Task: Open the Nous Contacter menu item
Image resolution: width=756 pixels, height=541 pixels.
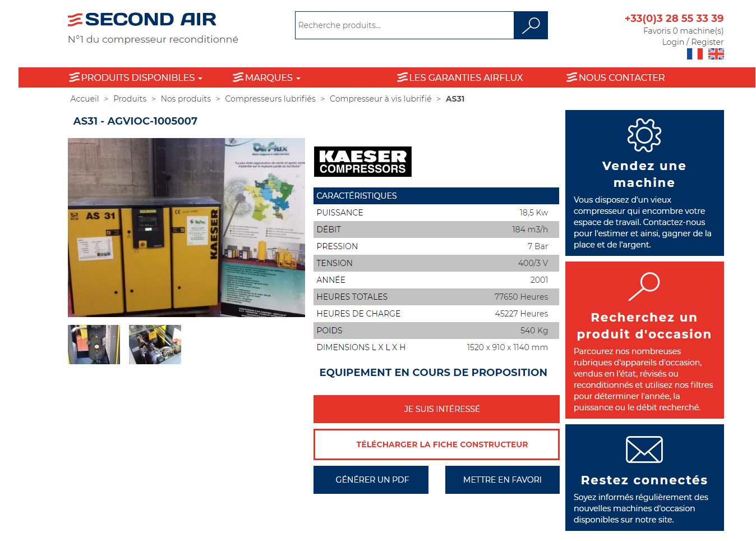Action: pos(616,77)
